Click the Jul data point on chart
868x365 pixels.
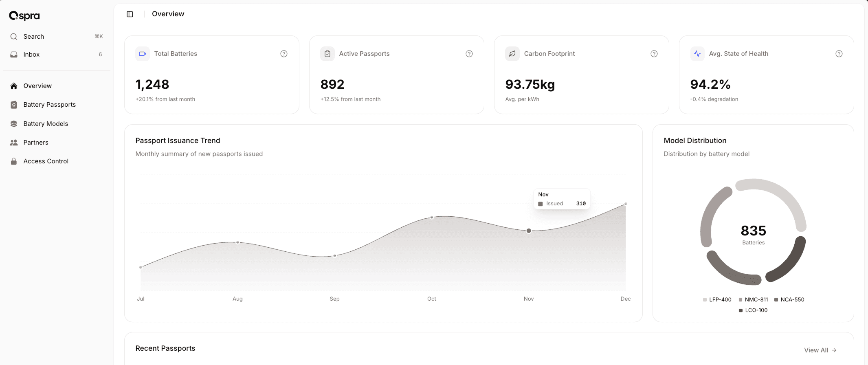141,267
